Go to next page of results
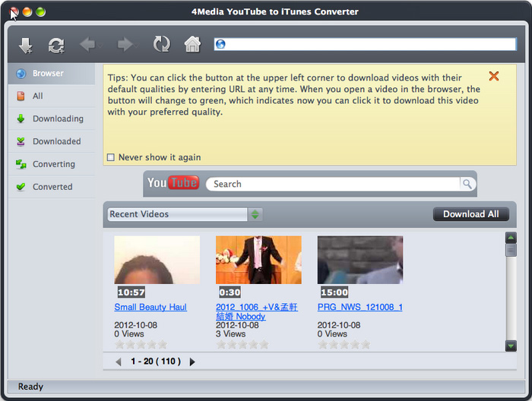Viewport: 532px width, 401px height. point(192,362)
